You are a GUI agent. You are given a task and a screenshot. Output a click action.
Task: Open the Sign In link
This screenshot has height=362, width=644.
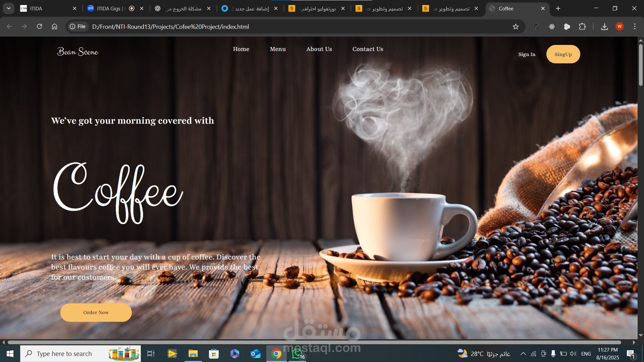[x=527, y=54]
